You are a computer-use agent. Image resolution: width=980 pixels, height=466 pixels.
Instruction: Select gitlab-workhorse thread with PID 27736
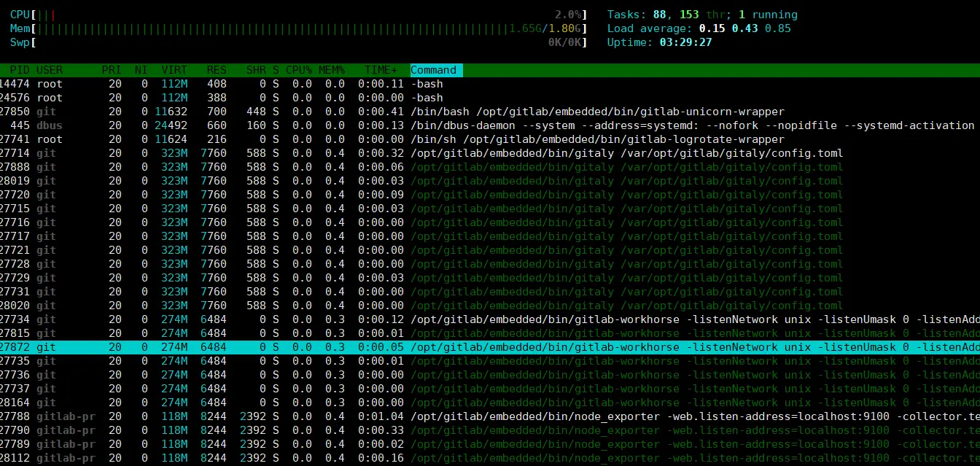tap(490, 375)
